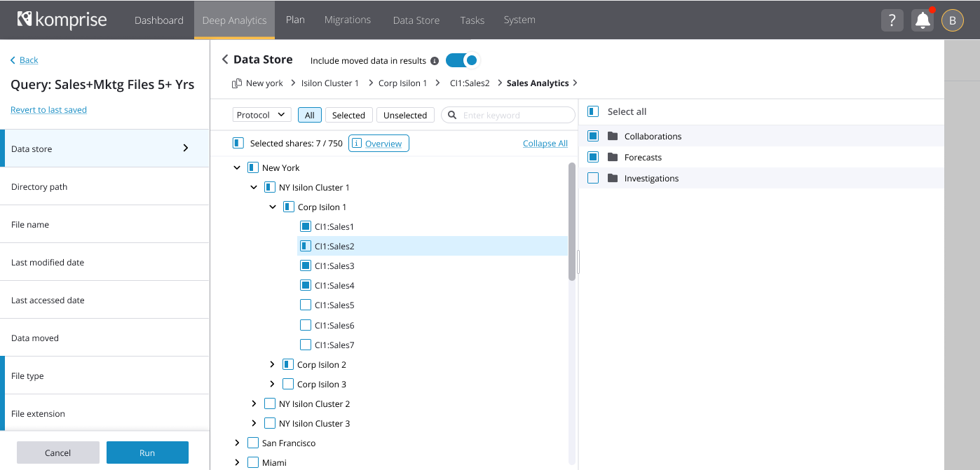
Task: Click the Collapse All link
Action: (545, 144)
